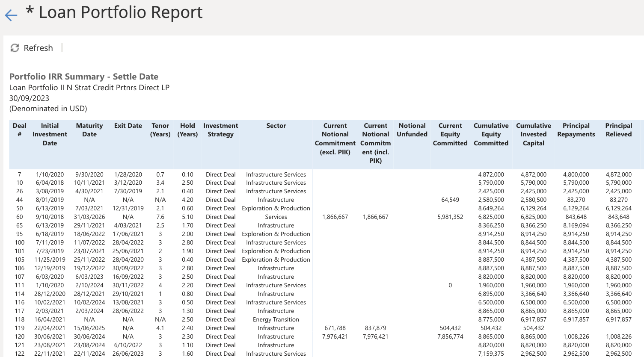Click the Principal Repayments column header
644x357 pixels.
pyautogui.click(x=576, y=130)
